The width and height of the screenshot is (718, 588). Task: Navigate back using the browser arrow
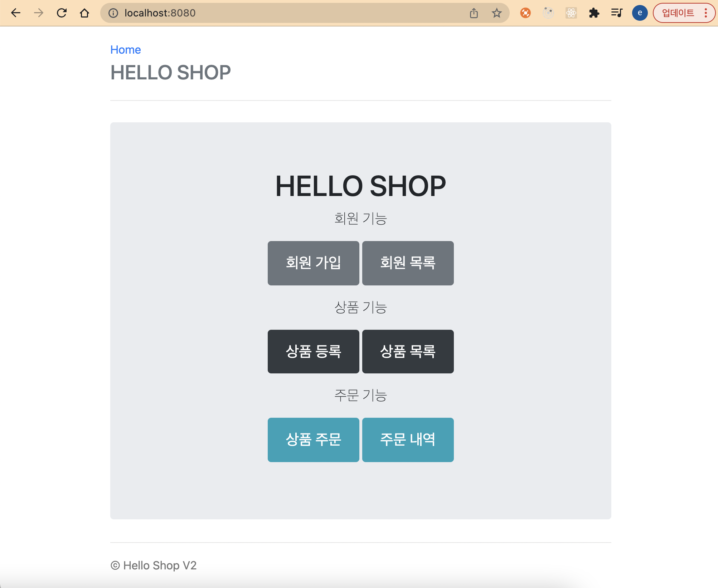point(16,13)
